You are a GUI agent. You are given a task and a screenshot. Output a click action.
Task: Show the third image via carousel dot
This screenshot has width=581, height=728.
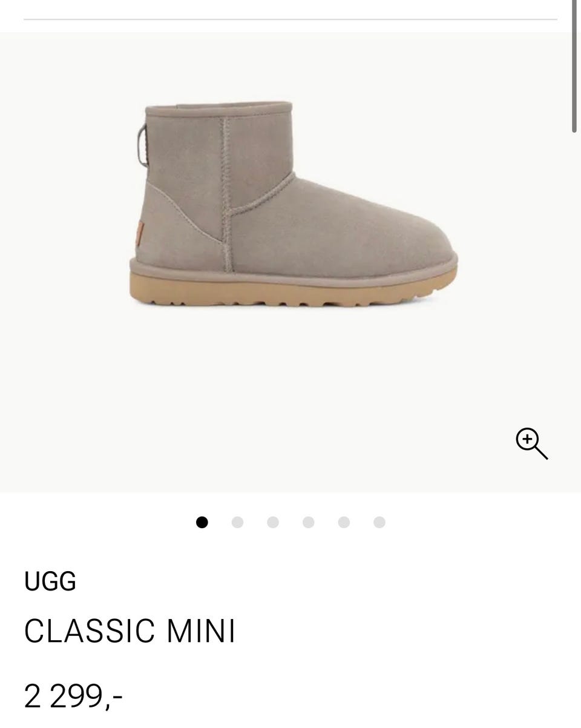tap(273, 522)
